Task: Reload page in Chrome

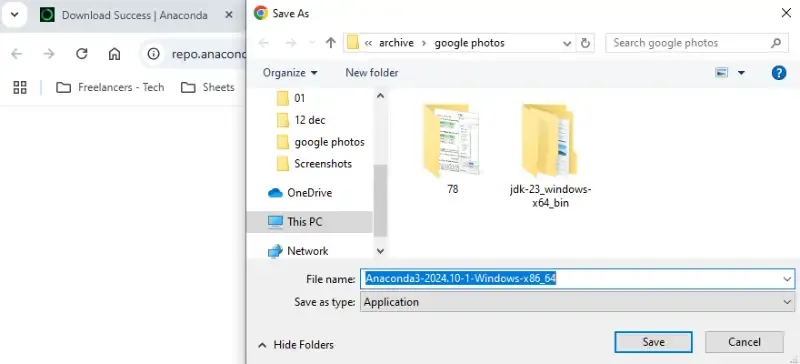Action: [82, 54]
